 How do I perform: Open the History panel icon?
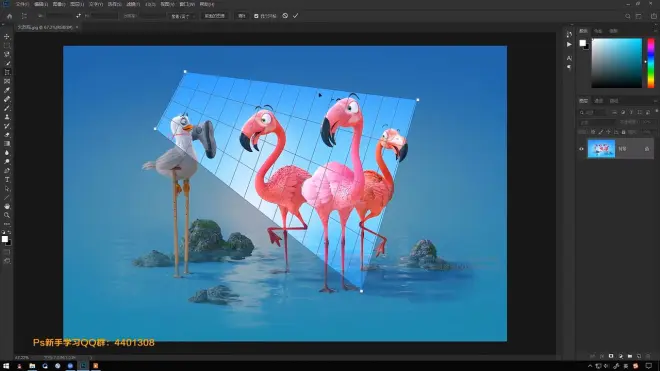(x=569, y=34)
